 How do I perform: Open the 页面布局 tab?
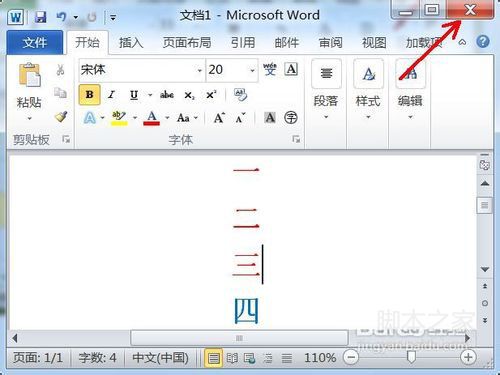click(187, 43)
